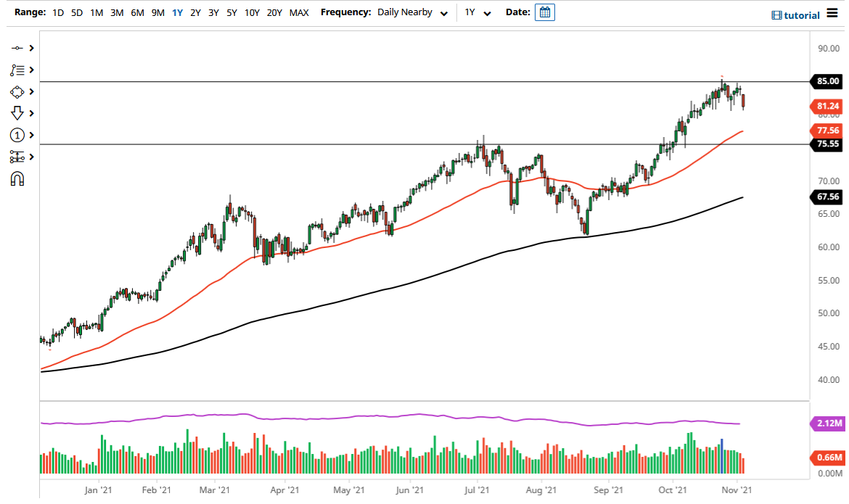The image size is (849, 504).
Task: Expand the numbered annotation options chevron
Action: [x=31, y=135]
